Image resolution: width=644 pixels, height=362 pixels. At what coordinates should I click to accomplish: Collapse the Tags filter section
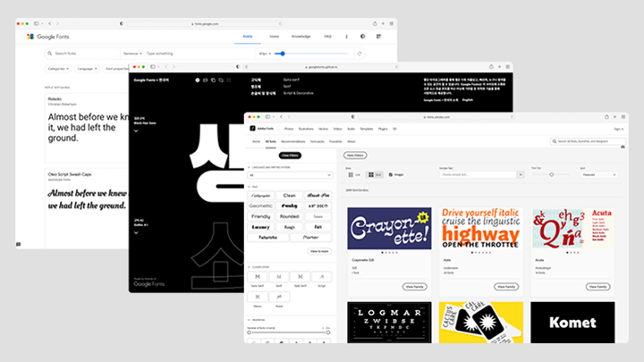click(x=249, y=187)
